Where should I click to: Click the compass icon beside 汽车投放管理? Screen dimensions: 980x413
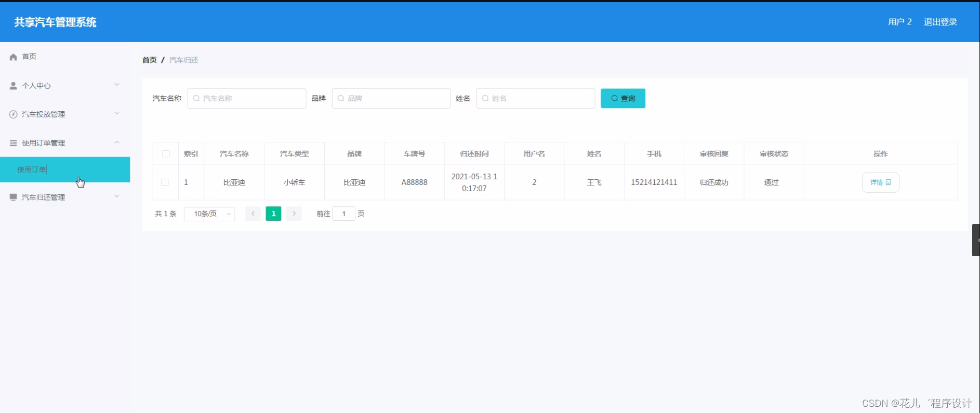(14, 114)
